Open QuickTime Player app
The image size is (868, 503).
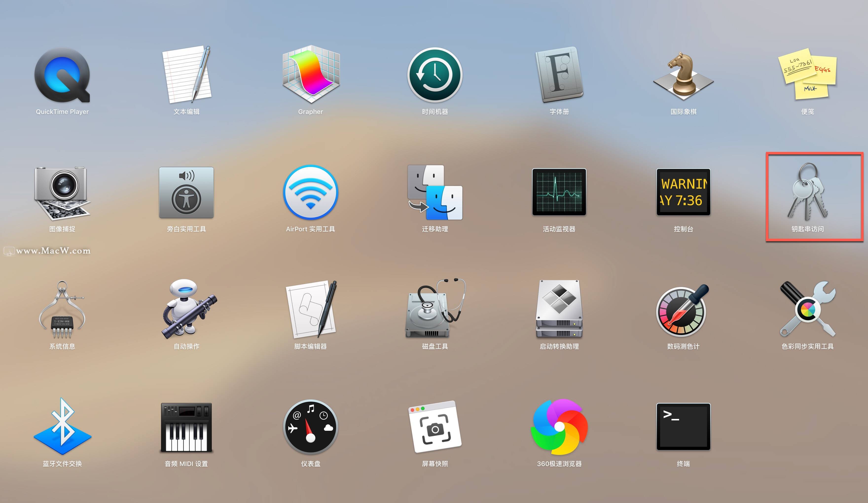(62, 75)
